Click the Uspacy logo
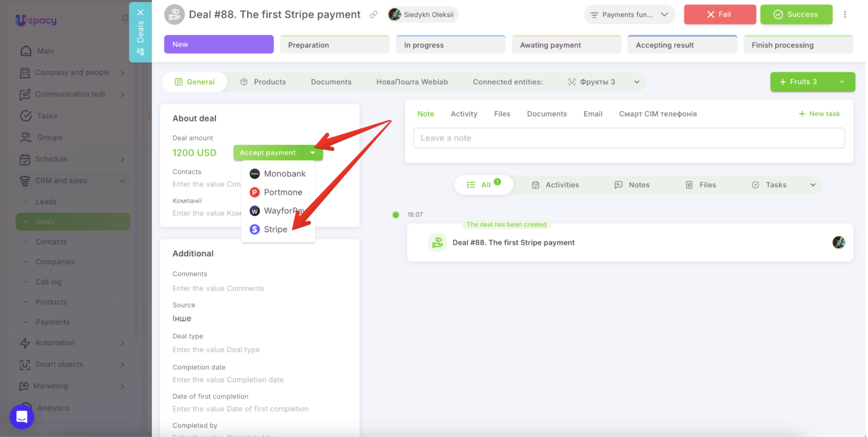This screenshot has width=868, height=437. pyautogui.click(x=36, y=20)
